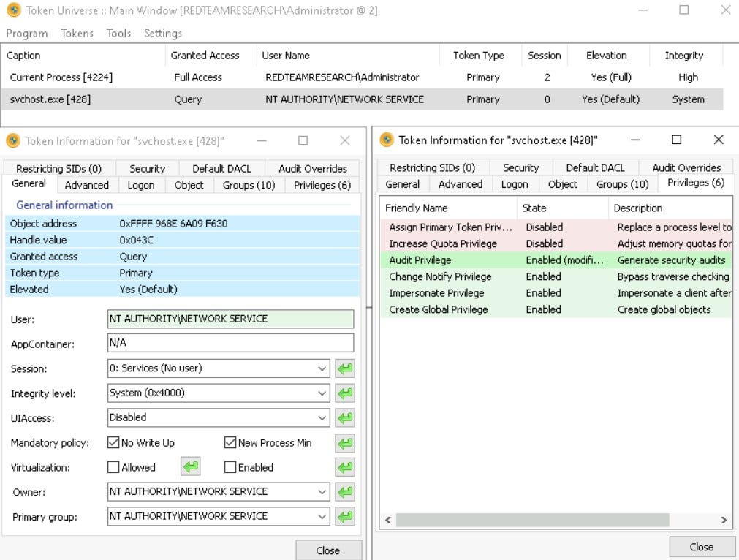
Task: Open Security tab in right window
Action: (x=520, y=168)
